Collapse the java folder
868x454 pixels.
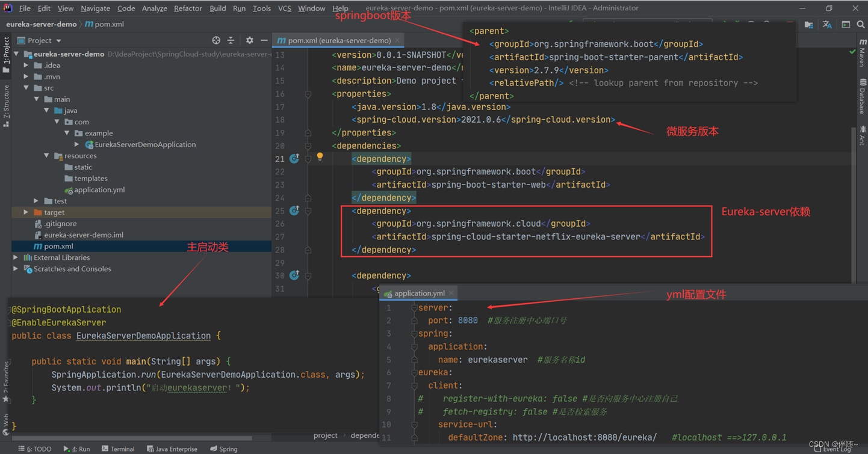pos(46,111)
